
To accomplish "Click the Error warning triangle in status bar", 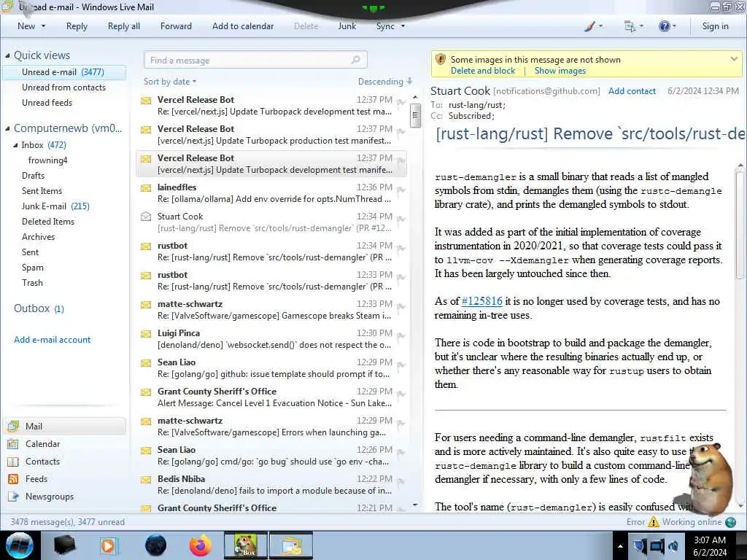I will pyautogui.click(x=654, y=522).
